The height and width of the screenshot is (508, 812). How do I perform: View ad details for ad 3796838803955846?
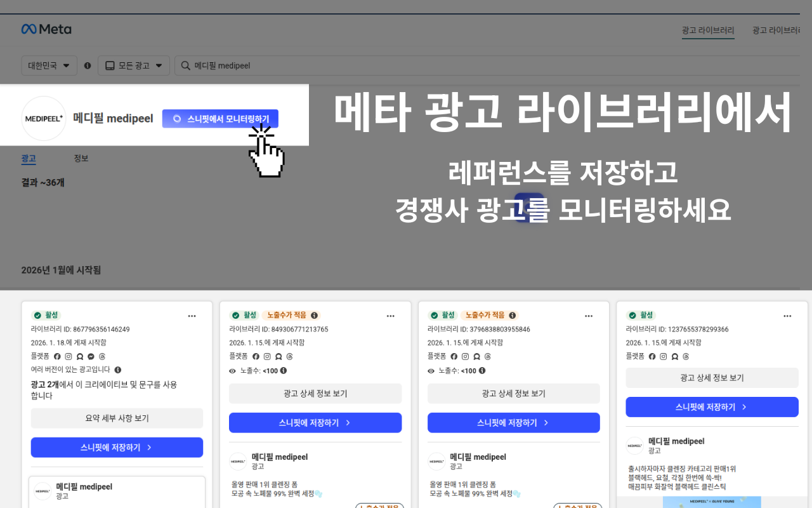(x=514, y=394)
